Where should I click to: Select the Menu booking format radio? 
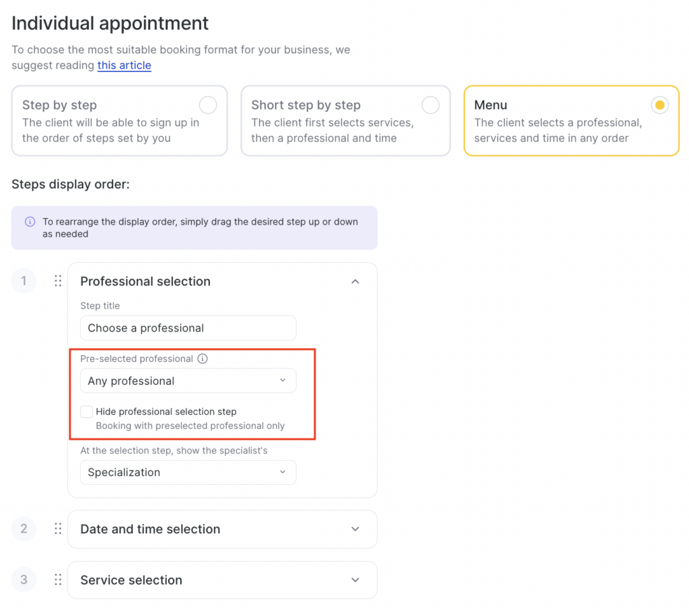click(659, 105)
